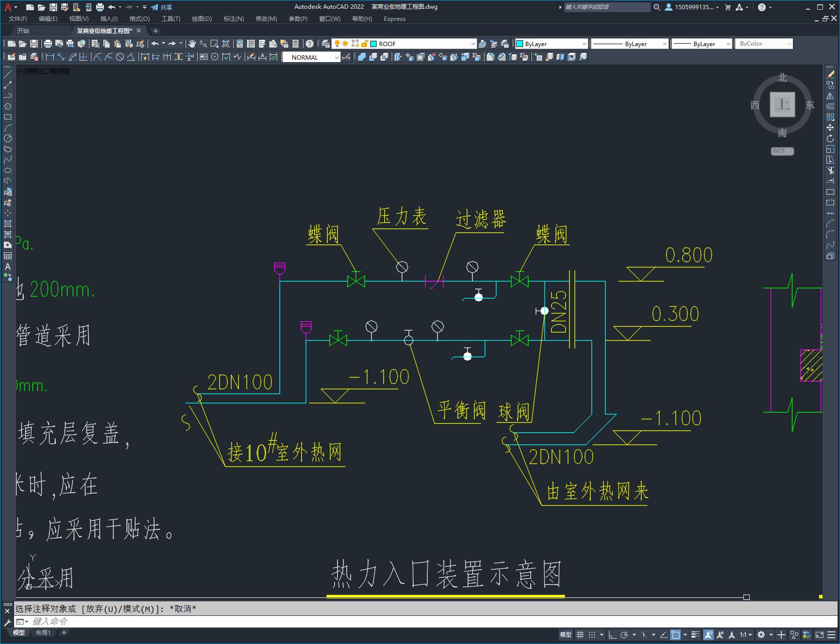Click the search magnifier icon in title bar
Image resolution: width=840 pixels, height=644 pixels.
pyautogui.click(x=657, y=7)
